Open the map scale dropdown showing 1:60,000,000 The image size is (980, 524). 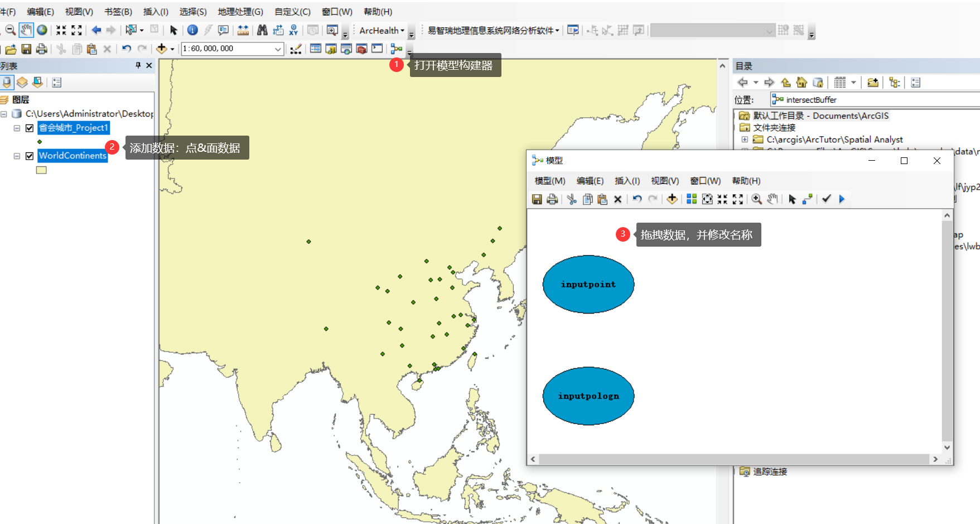tap(278, 49)
